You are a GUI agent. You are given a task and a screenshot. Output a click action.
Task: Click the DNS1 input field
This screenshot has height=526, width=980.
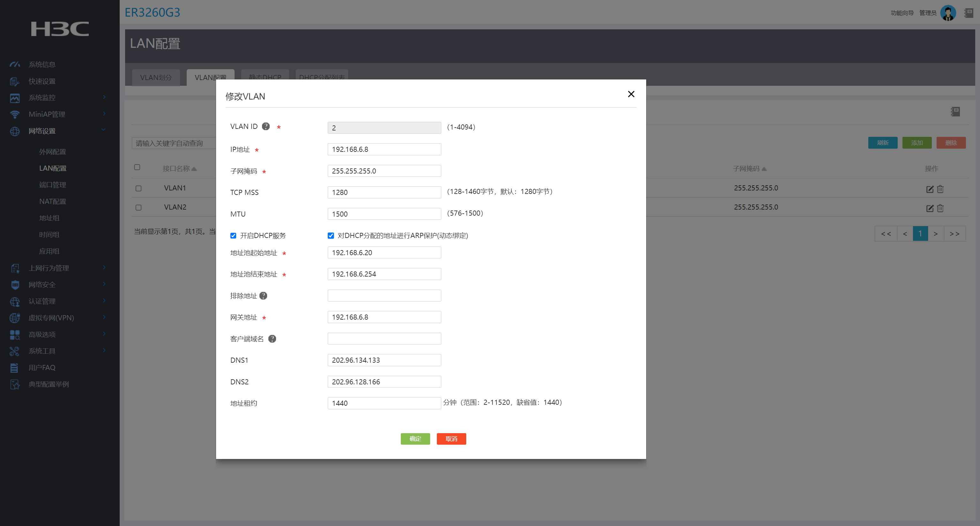[384, 360]
